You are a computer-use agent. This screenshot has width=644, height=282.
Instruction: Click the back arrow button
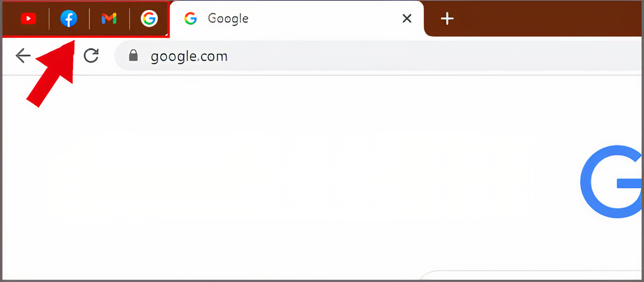click(23, 56)
